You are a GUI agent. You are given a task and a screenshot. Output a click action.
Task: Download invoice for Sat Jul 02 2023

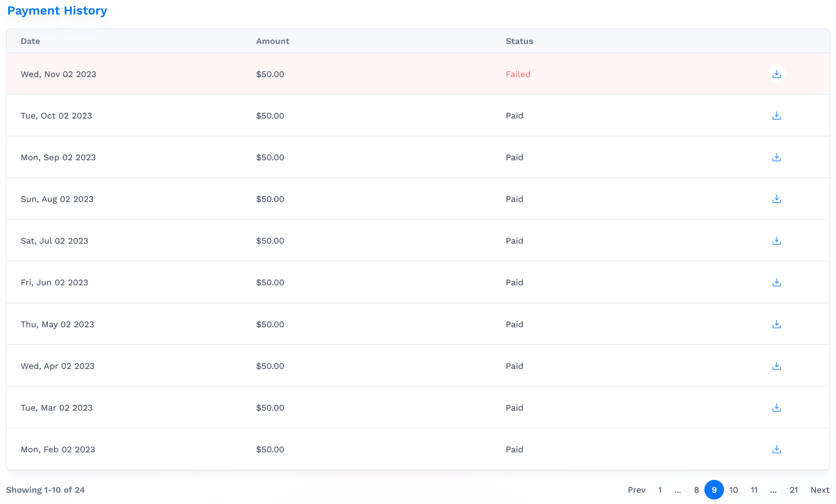pyautogui.click(x=776, y=241)
